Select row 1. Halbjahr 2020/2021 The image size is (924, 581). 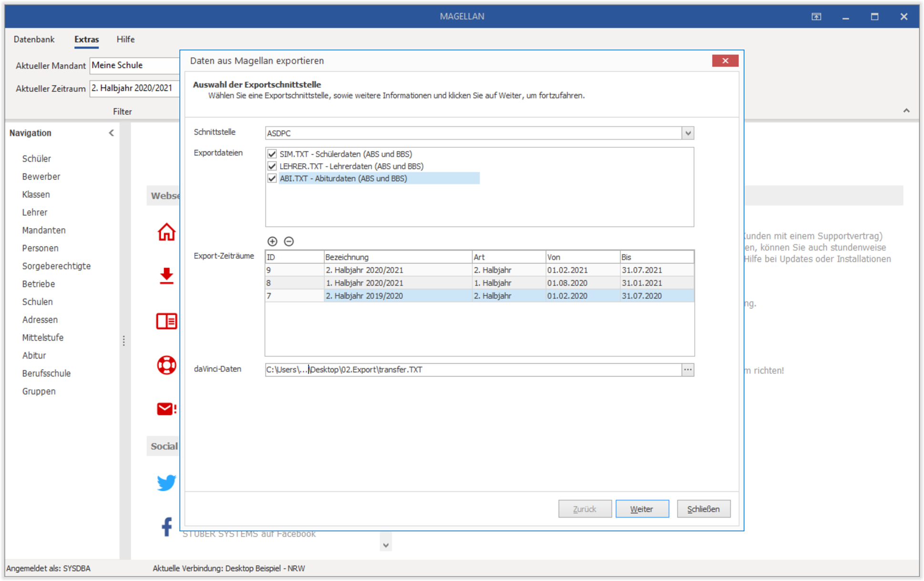(480, 283)
